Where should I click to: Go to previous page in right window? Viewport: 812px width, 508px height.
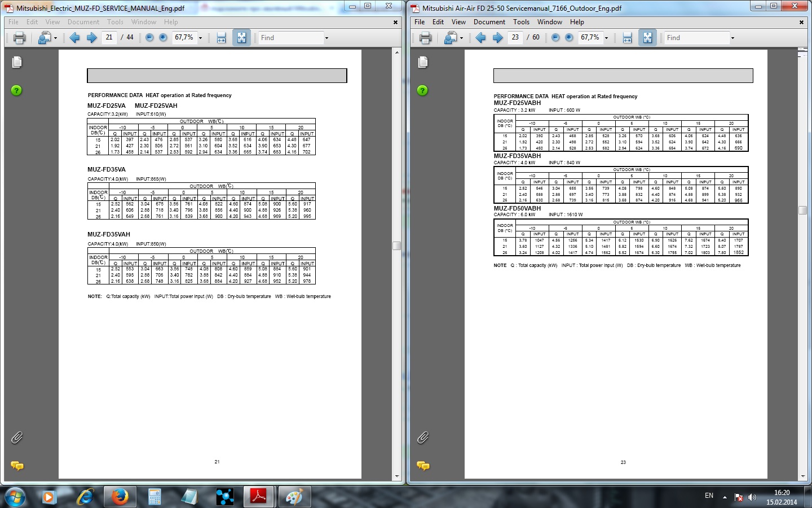click(x=480, y=38)
